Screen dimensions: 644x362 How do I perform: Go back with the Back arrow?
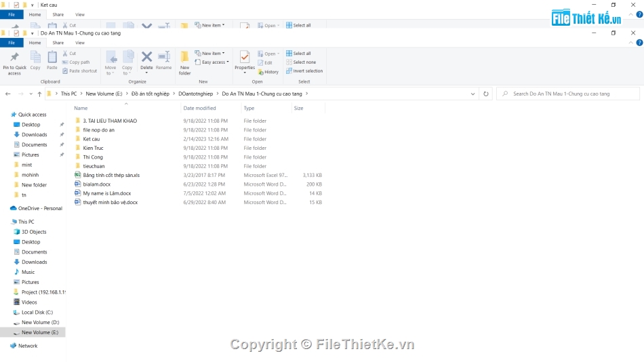[8, 94]
